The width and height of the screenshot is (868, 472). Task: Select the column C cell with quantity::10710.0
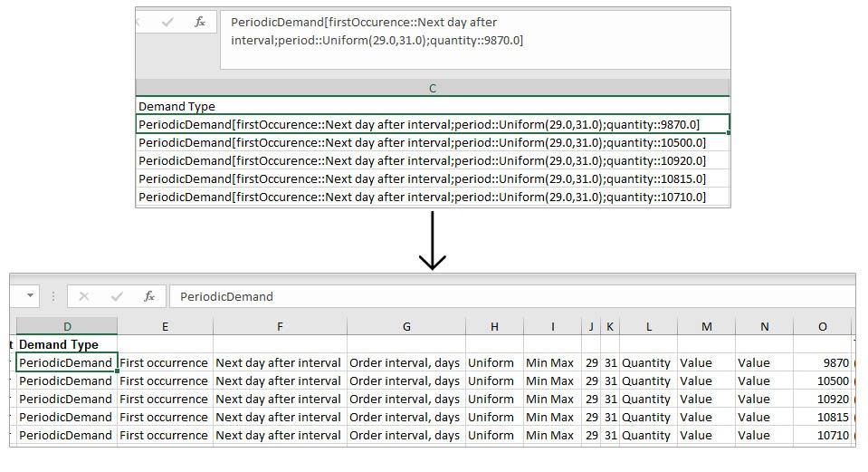433,197
